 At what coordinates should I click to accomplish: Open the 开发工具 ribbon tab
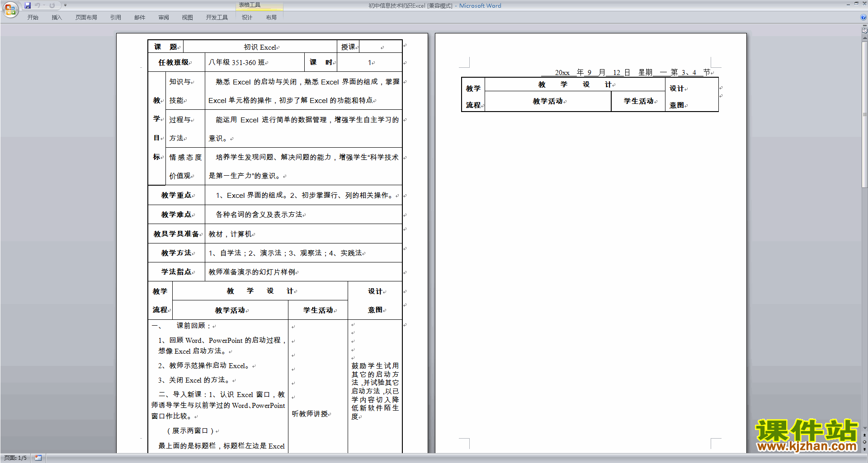217,18
